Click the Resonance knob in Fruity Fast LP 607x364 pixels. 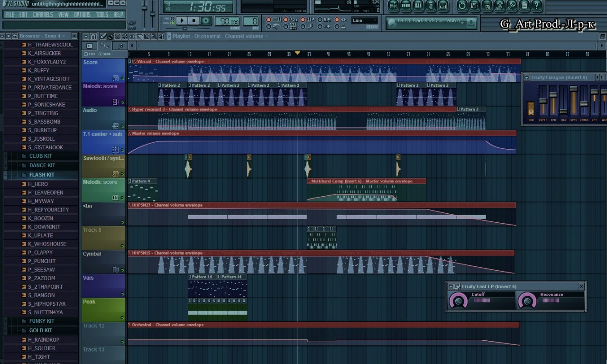[x=526, y=300]
